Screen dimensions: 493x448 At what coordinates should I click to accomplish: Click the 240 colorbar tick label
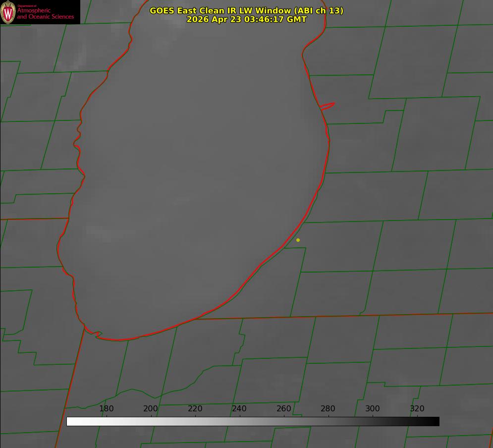pos(239,408)
